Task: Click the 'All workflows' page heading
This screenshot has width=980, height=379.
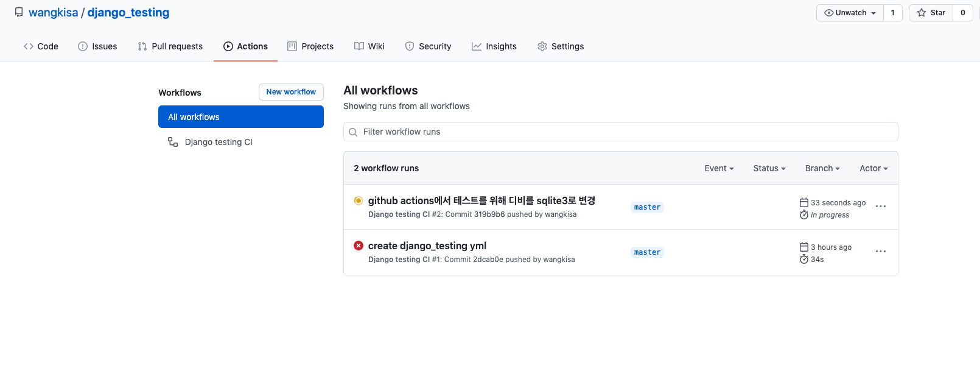Action: pyautogui.click(x=380, y=90)
